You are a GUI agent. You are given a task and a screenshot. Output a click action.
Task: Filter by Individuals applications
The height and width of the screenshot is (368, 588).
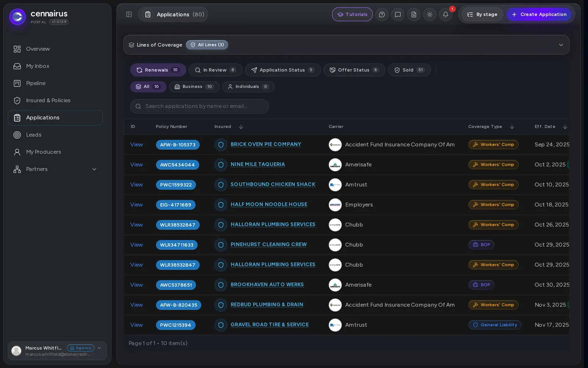click(248, 87)
